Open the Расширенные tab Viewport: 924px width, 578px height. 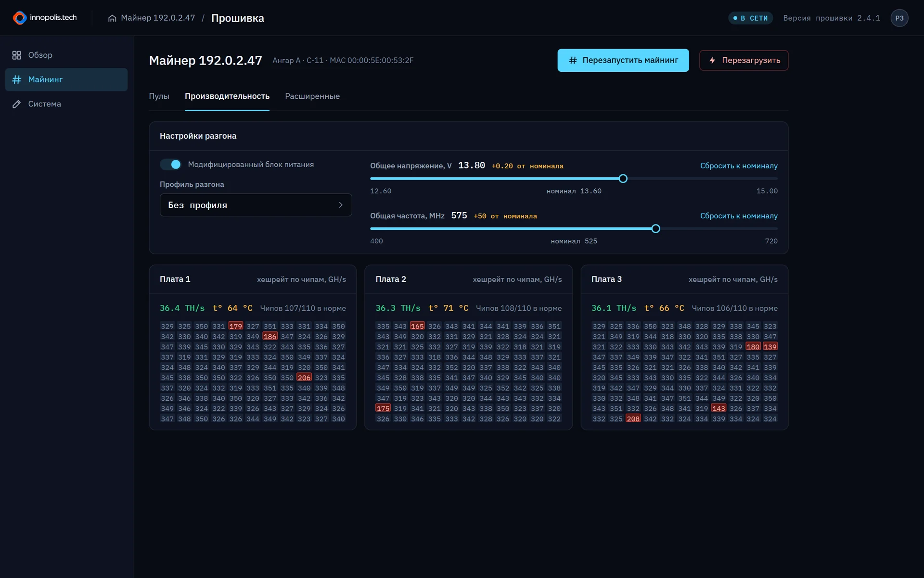[x=312, y=96]
